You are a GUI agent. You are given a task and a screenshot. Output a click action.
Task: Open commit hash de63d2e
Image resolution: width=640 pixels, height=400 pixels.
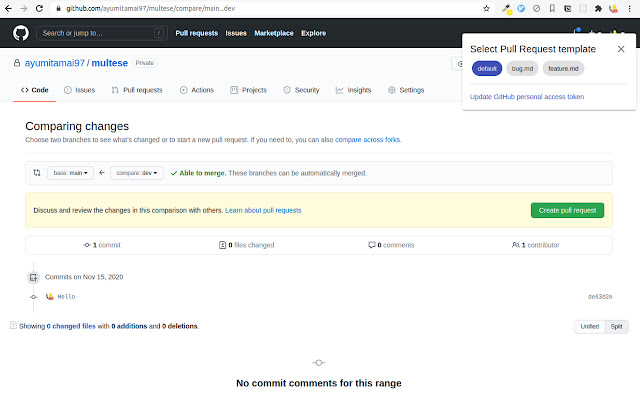(600, 297)
